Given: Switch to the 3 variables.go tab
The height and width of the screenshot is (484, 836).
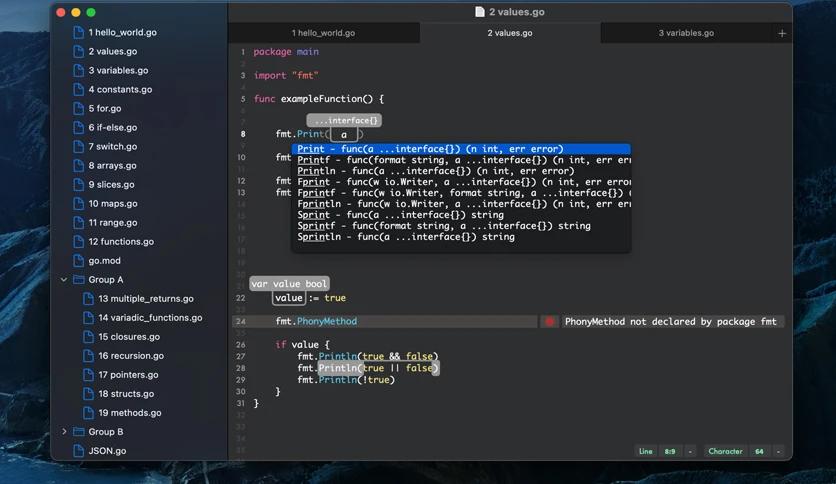Looking at the screenshot, I should [686, 33].
